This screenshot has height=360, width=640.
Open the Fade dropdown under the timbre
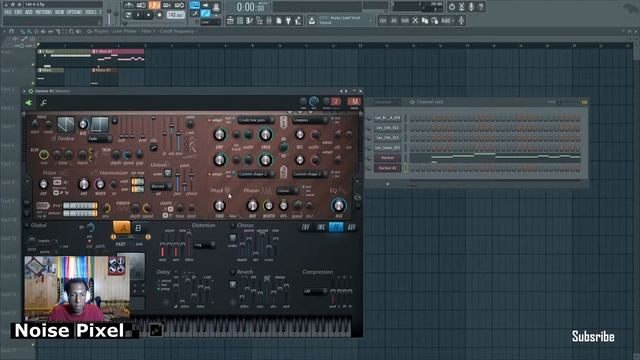[99, 139]
